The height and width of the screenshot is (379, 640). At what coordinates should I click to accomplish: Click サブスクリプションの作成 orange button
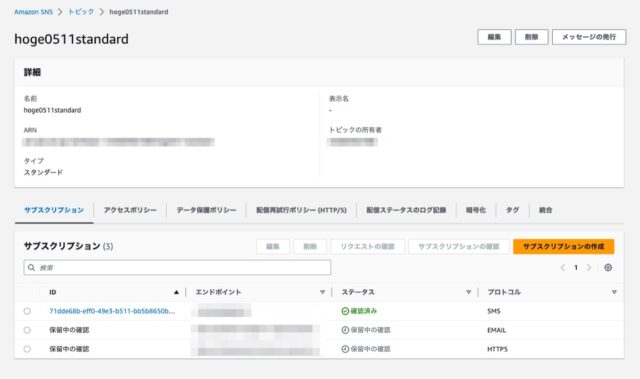[x=563, y=246]
